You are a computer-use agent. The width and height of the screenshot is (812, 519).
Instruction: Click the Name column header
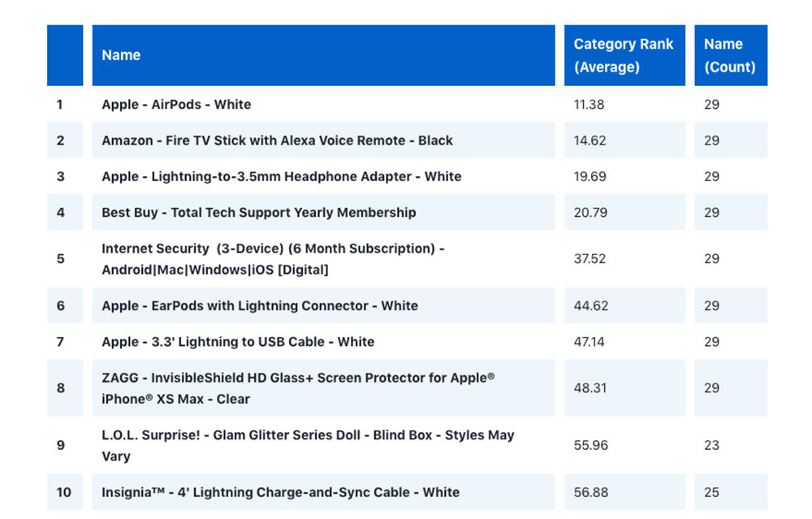click(121, 55)
